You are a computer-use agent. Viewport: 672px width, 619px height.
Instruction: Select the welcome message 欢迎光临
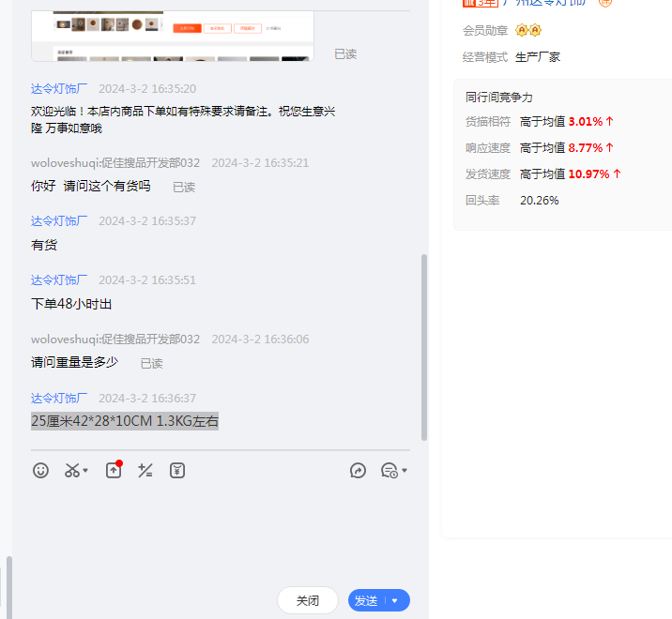pyautogui.click(x=183, y=119)
